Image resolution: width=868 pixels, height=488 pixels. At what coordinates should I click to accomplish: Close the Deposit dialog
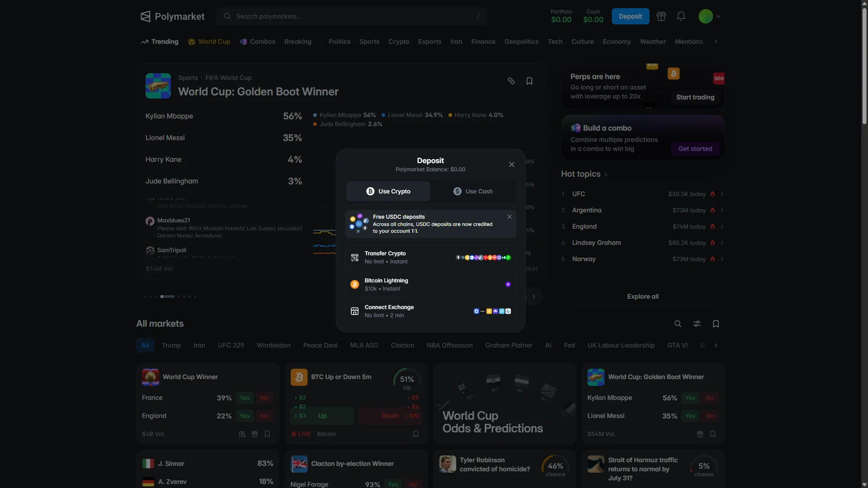coord(511,164)
